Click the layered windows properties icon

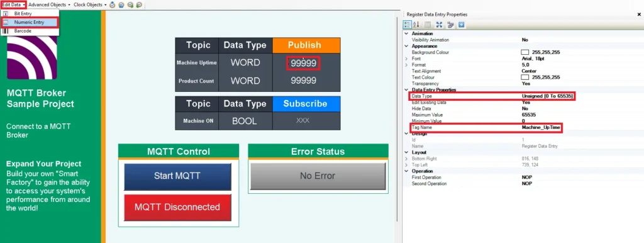click(450, 25)
